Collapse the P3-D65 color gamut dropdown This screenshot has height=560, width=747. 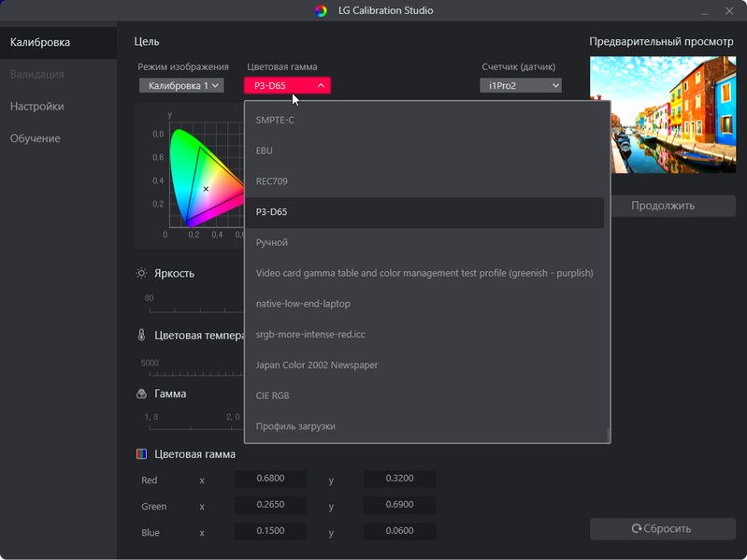(287, 86)
